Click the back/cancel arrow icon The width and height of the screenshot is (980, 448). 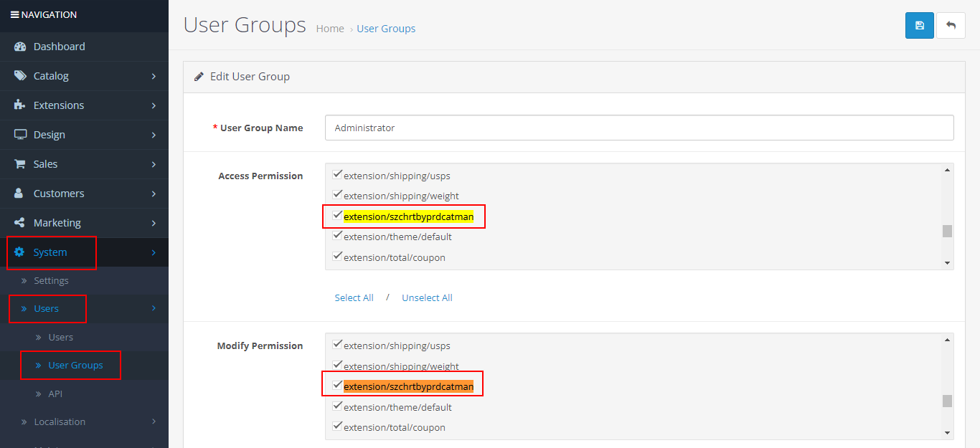click(951, 25)
